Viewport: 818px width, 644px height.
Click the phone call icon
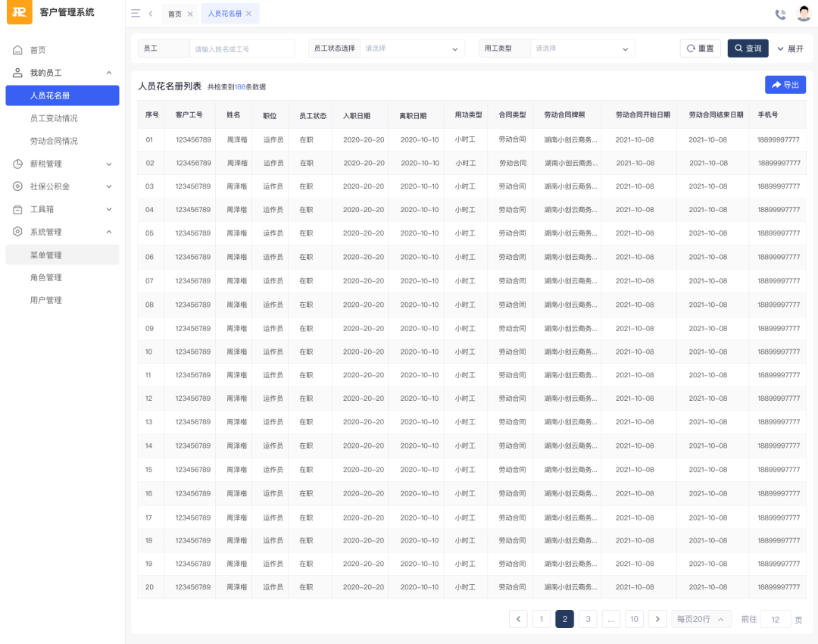click(780, 14)
